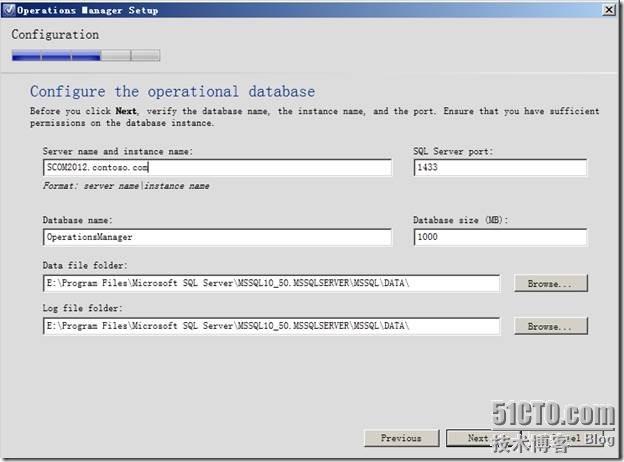Click the Data file folder path field
624x462 pixels.
[x=271, y=283]
